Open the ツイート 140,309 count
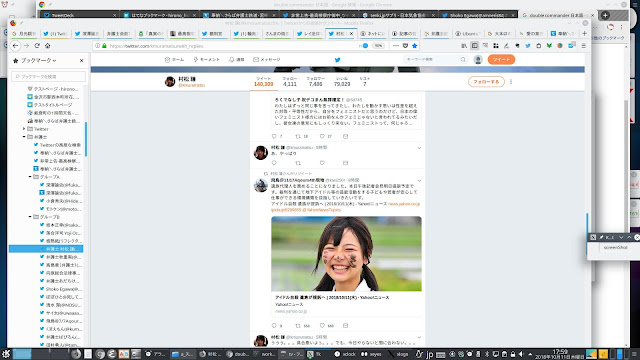The image size is (640, 360). click(x=263, y=82)
